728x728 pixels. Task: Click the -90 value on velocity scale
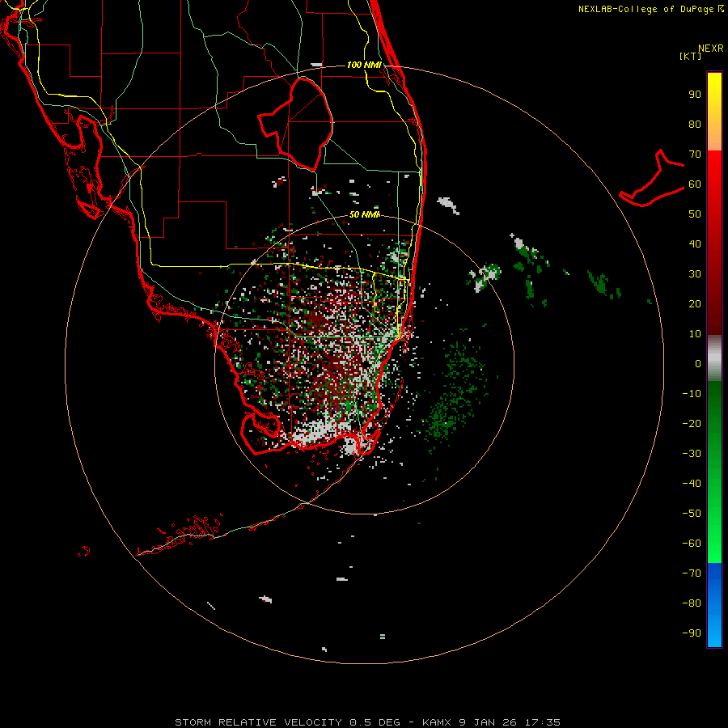tap(692, 633)
